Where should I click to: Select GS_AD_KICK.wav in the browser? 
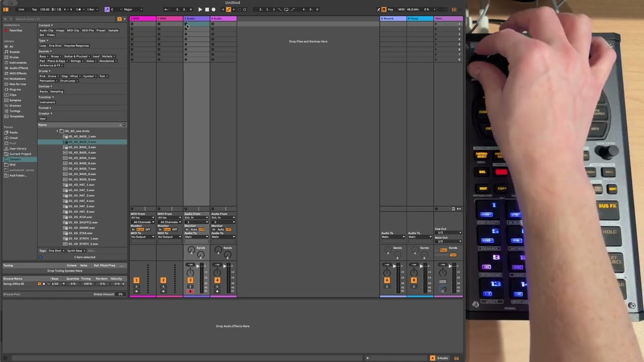[80, 217]
